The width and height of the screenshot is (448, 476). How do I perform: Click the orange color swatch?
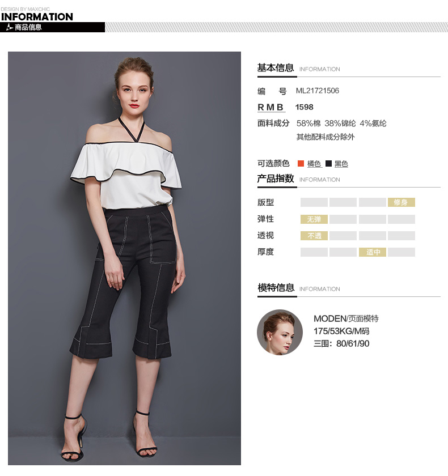(301, 164)
